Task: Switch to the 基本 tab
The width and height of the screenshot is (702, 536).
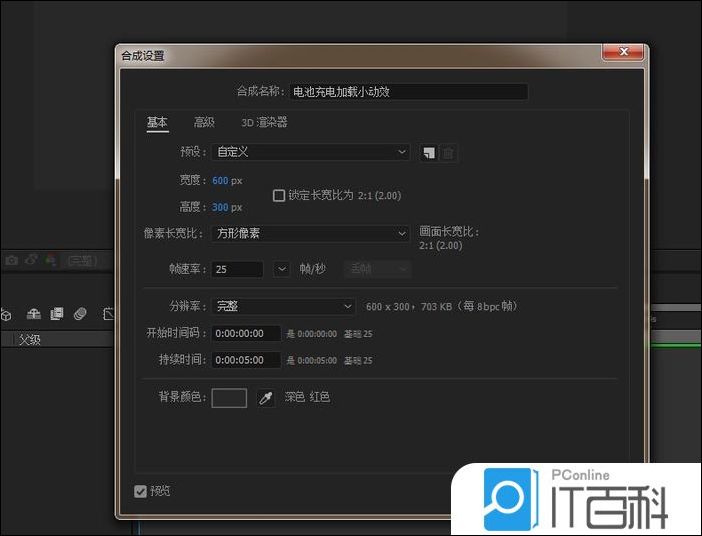Action: click(157, 122)
